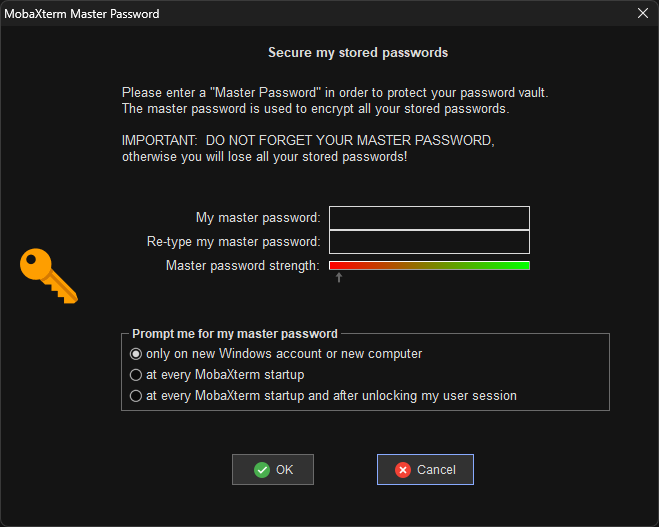
Task: Close the Master Password dialog window
Action: [x=642, y=14]
